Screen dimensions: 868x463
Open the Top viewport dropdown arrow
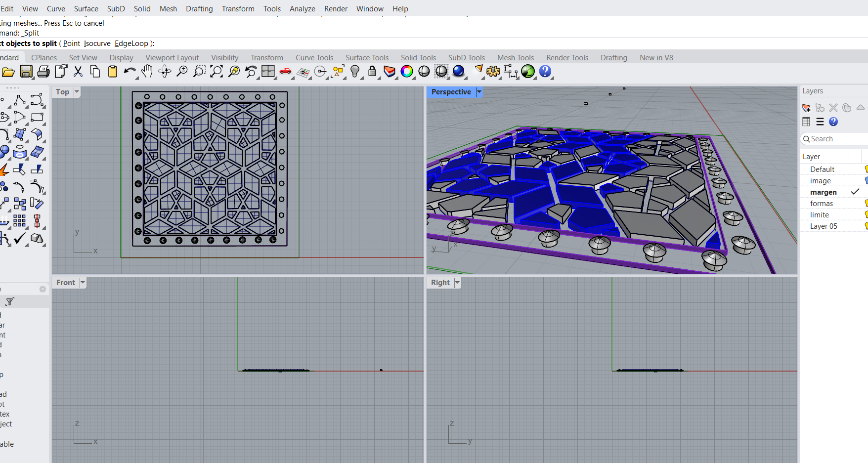click(77, 92)
